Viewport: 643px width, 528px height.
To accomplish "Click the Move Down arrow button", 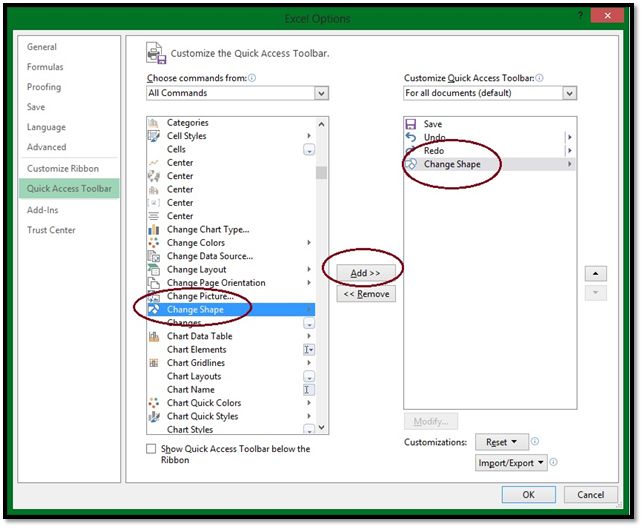I will [595, 293].
